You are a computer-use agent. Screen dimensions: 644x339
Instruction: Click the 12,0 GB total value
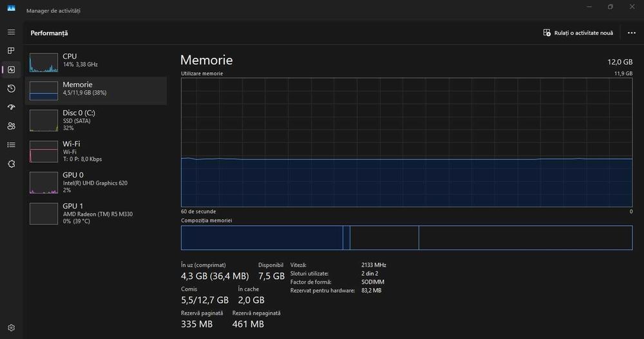(620, 62)
